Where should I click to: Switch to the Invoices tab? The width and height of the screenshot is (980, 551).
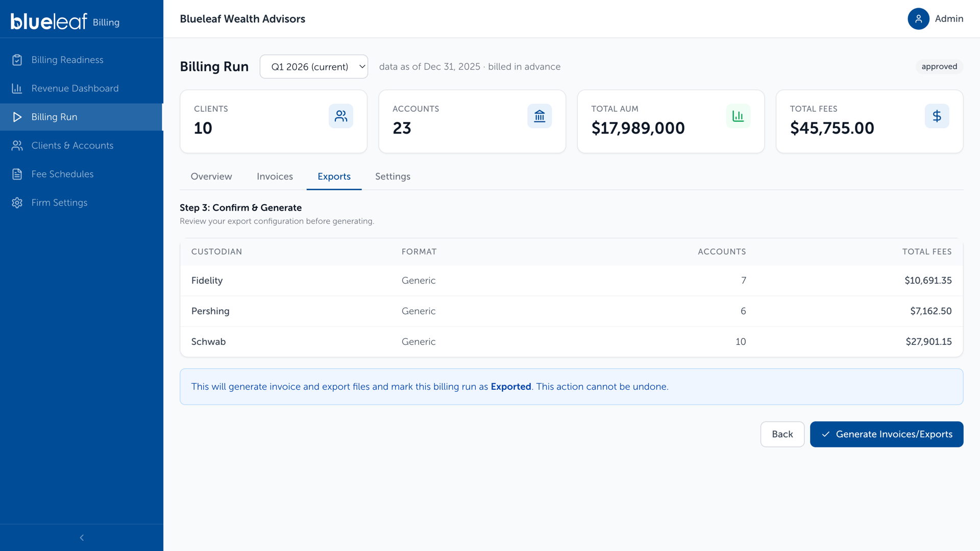[275, 177]
